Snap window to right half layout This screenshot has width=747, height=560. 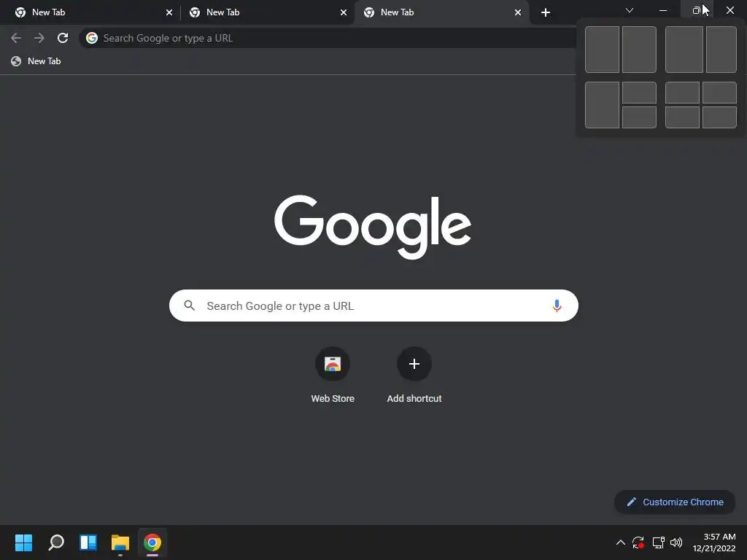click(639, 50)
